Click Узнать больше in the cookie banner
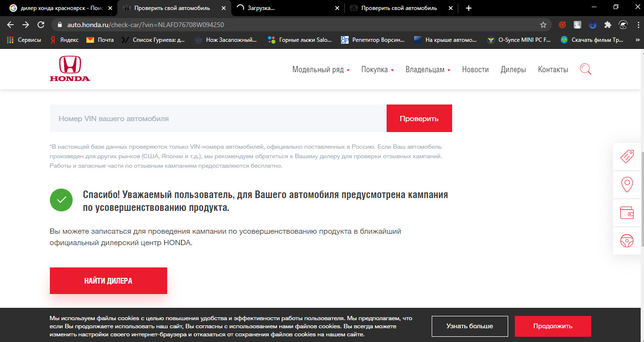Screen dimensions: 644x342 [x=470, y=326]
